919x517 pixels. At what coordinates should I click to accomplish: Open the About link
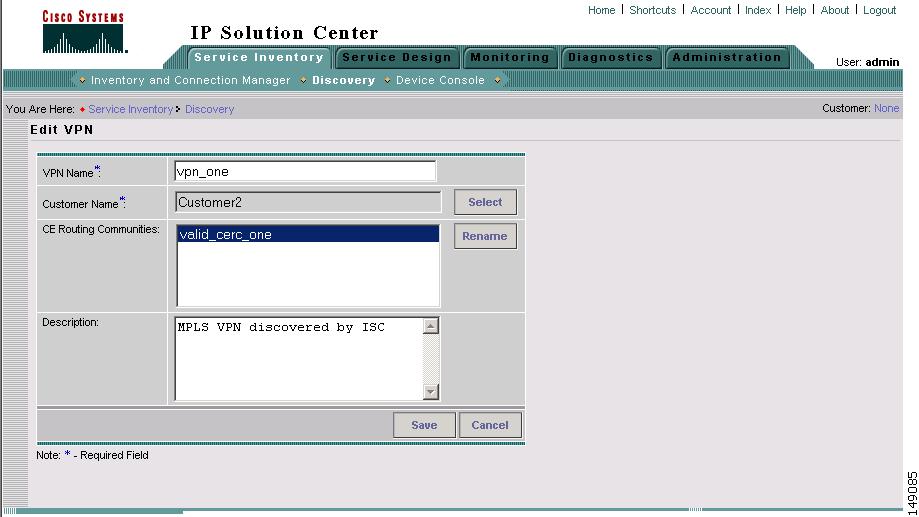(835, 10)
